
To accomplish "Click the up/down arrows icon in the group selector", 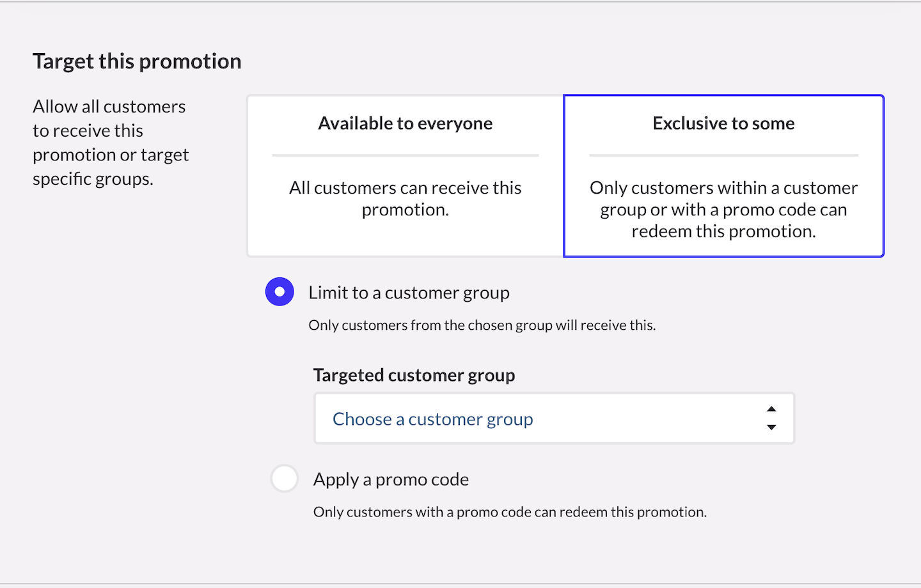I will pyautogui.click(x=771, y=418).
